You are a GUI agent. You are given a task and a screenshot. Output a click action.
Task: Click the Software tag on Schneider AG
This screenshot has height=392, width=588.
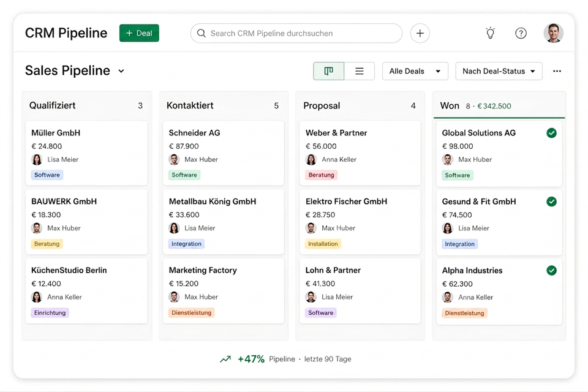pyautogui.click(x=184, y=175)
